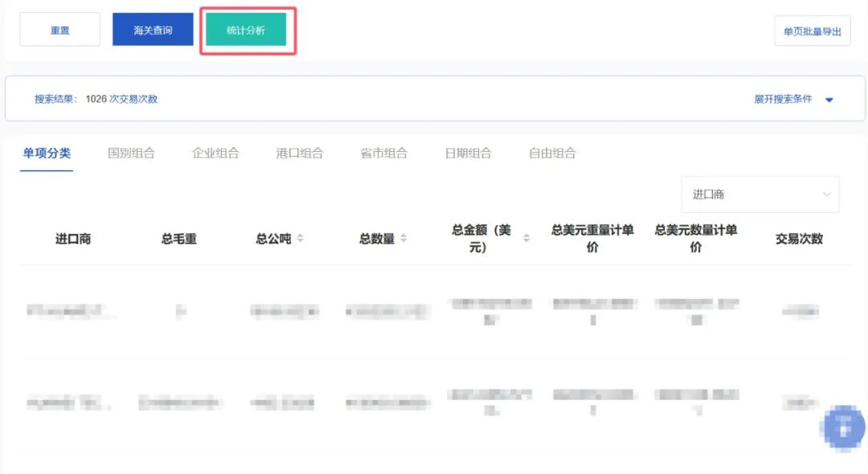Sort by 总数量 column sort icon
The height and width of the screenshot is (474, 868).
403,239
